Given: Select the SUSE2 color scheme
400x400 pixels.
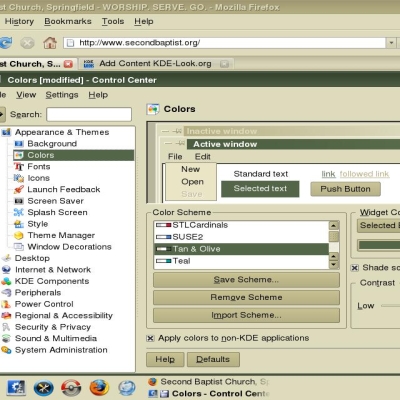Looking at the screenshot, I should (x=241, y=237).
